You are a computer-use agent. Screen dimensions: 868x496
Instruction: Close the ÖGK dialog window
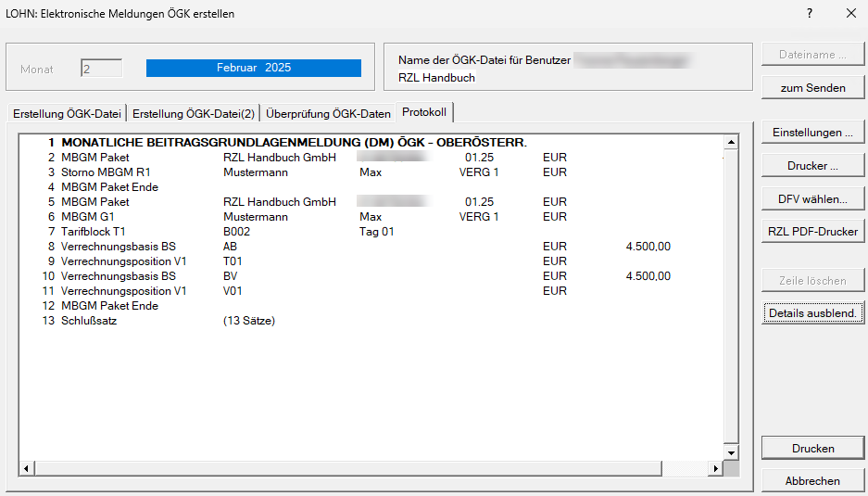850,13
